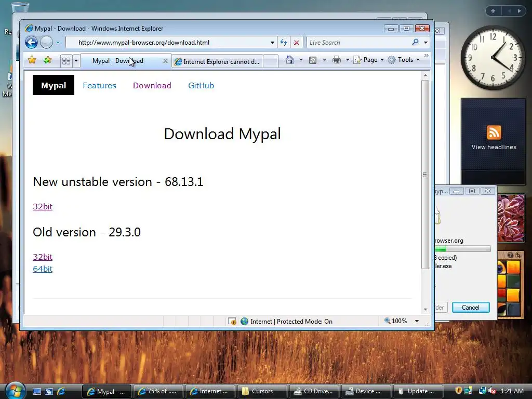Close the Mypal - Download tab
This screenshot has width=532, height=399.
tap(165, 61)
